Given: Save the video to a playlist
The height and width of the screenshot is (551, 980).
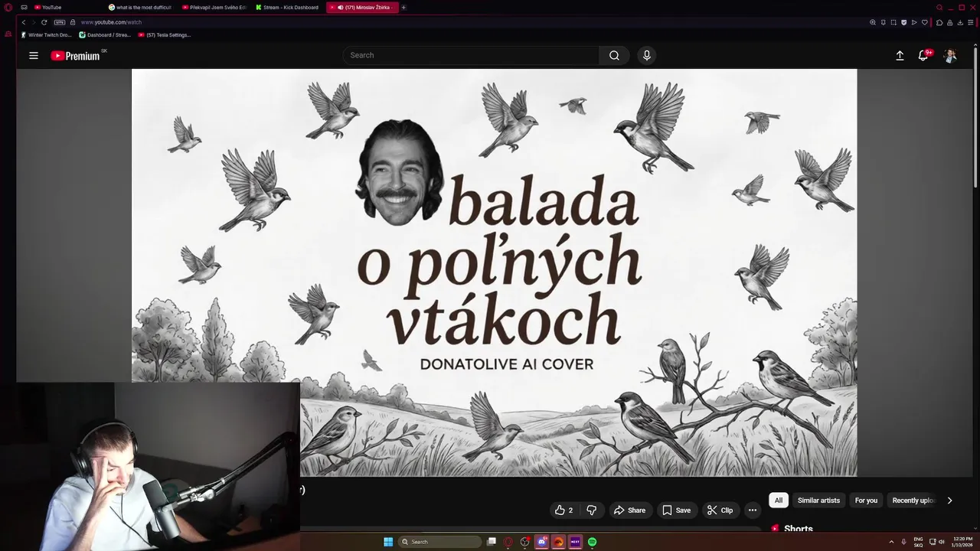Looking at the screenshot, I should (676, 510).
